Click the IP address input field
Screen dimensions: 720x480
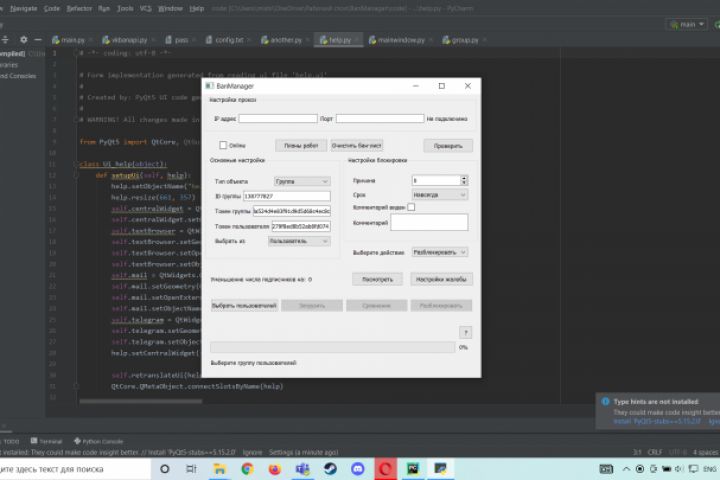tap(278, 119)
